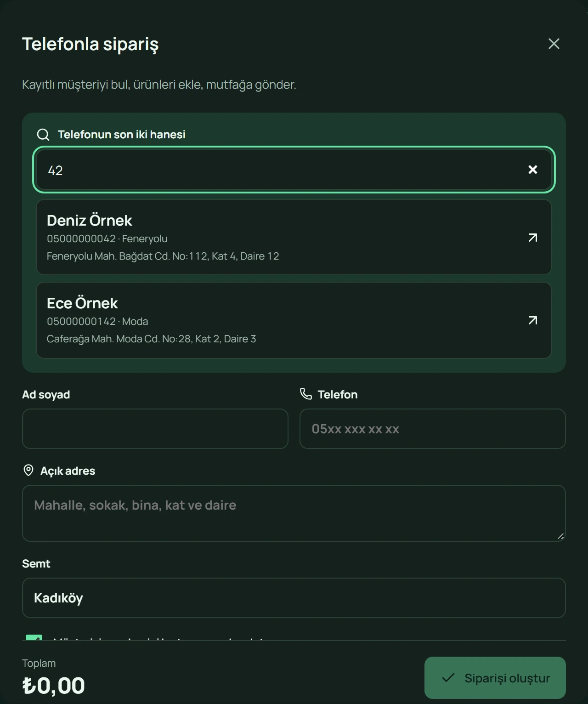Focus the phone digits search box
Image resolution: width=588 pixels, height=704 pixels.
click(294, 170)
